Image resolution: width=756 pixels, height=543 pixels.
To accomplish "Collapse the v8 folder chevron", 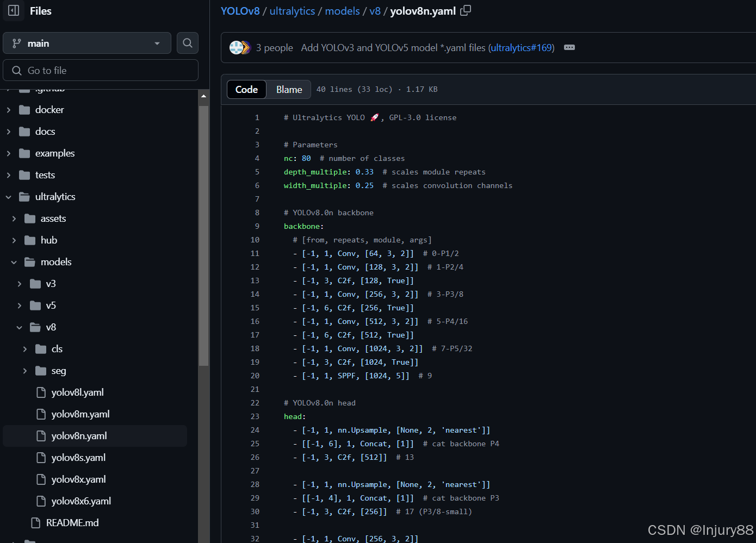I will click(20, 327).
